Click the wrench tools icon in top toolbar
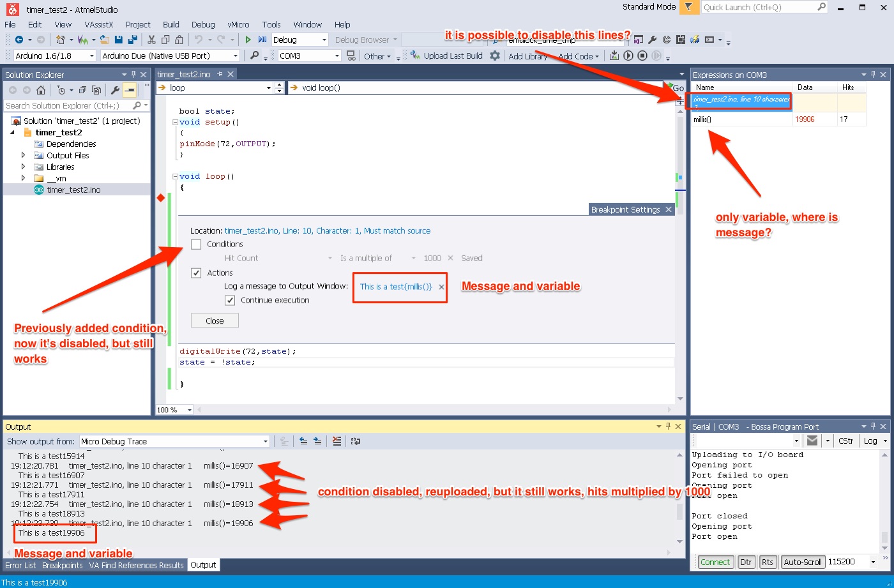 click(653, 40)
